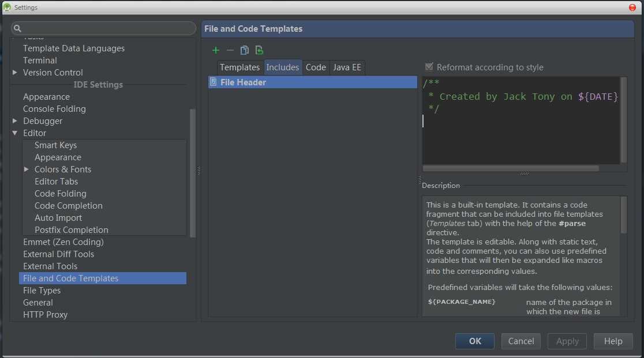Image resolution: width=644 pixels, height=358 pixels.
Task: Switch to the Templates tab
Action: 239,67
